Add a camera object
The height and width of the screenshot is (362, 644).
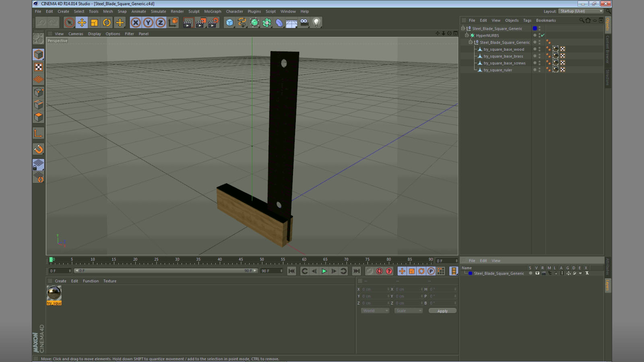[x=304, y=23]
